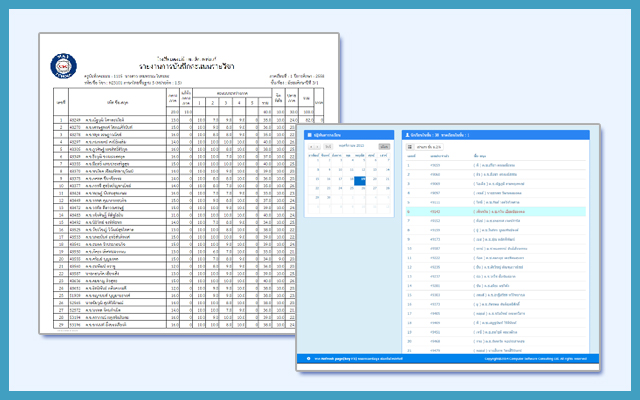Click the copyright text in the footer bar
The width and height of the screenshot is (640, 400).
[x=536, y=359]
